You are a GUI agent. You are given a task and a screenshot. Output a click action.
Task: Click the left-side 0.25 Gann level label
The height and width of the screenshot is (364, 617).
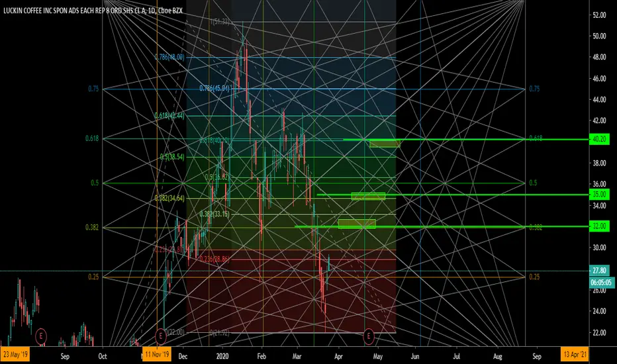point(93,277)
